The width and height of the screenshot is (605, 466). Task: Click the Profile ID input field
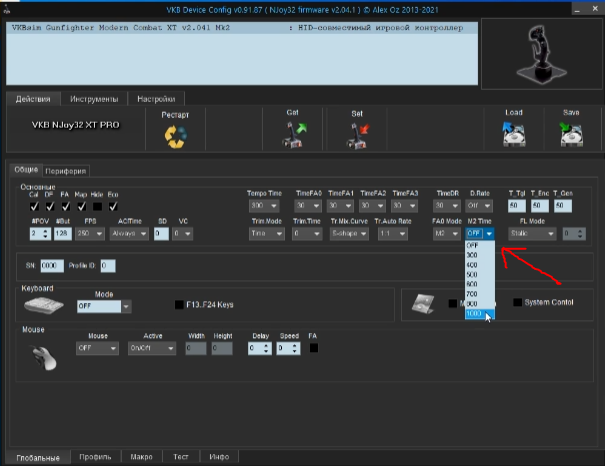[108, 266]
